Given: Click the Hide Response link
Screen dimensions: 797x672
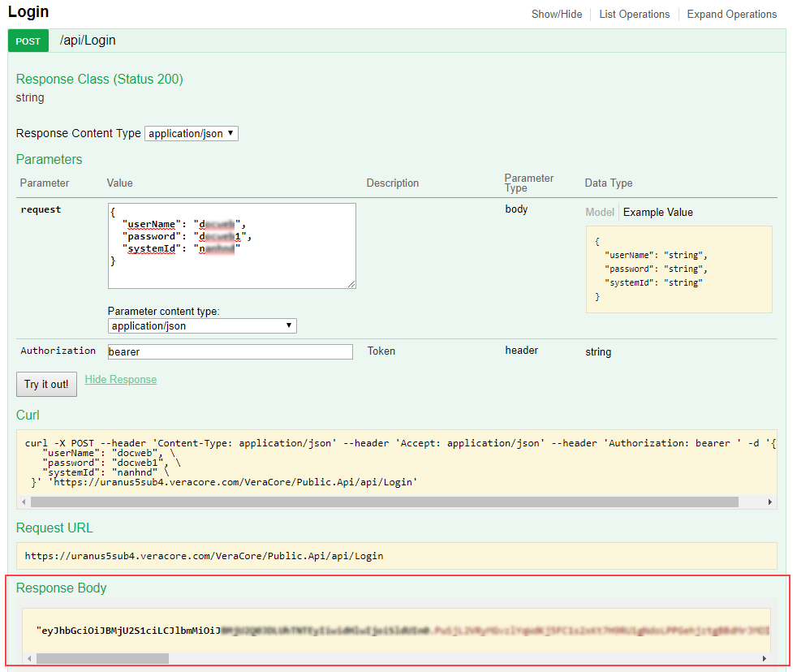Looking at the screenshot, I should 121,380.
